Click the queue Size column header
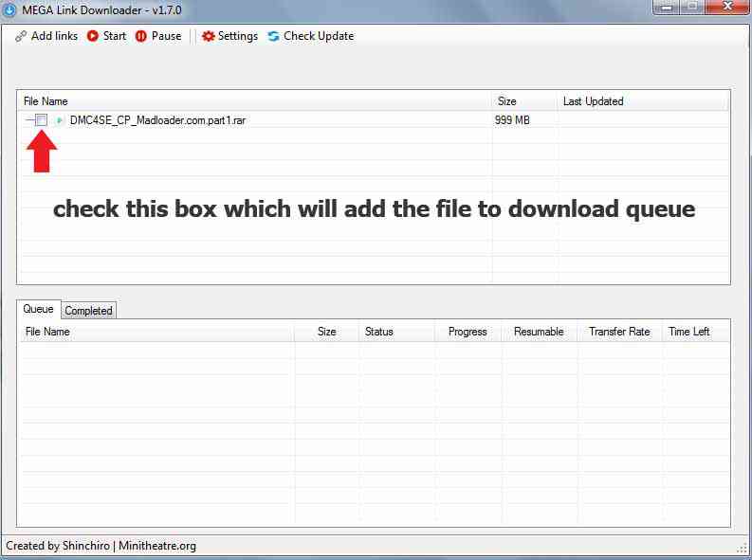This screenshot has height=560, width=752. point(326,332)
